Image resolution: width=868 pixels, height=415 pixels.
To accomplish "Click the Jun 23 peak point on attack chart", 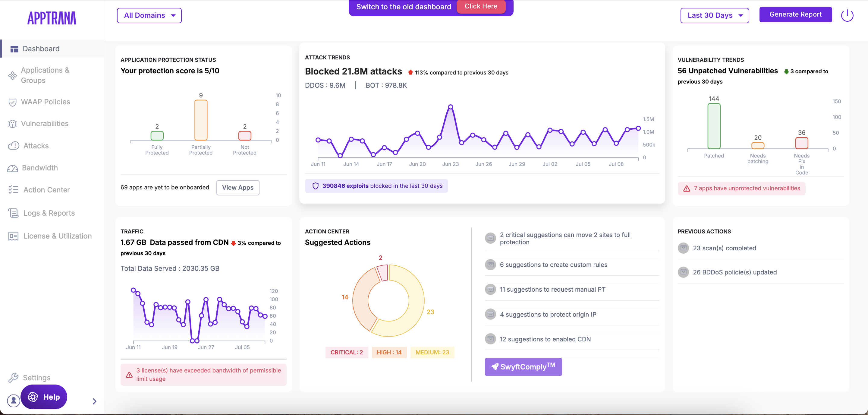I will click(451, 107).
